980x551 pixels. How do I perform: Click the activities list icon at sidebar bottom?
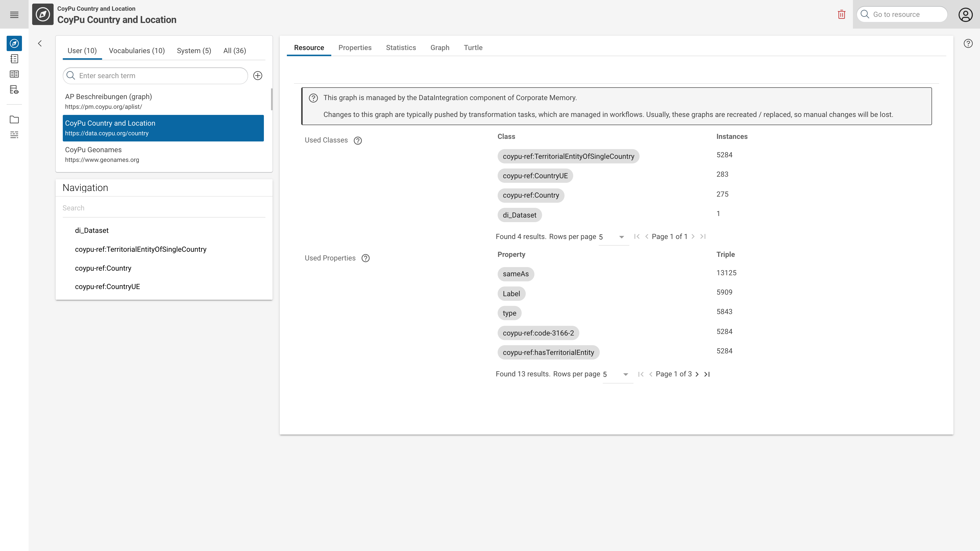14,135
